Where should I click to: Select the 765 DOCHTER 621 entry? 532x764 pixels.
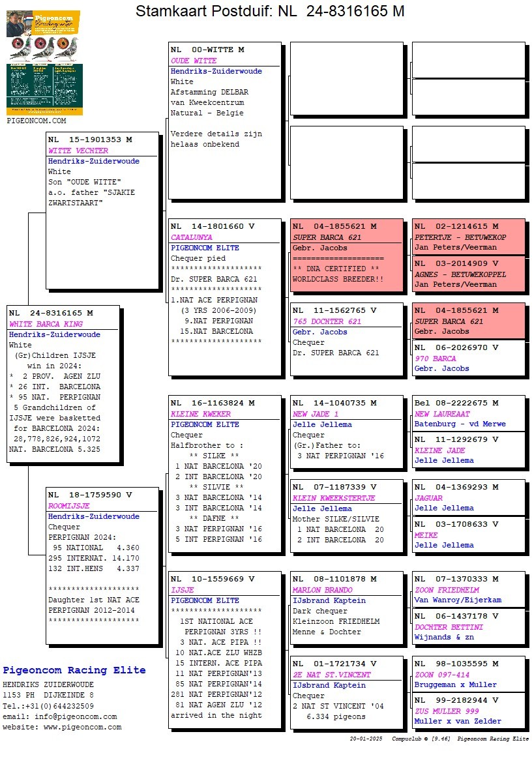click(x=327, y=321)
